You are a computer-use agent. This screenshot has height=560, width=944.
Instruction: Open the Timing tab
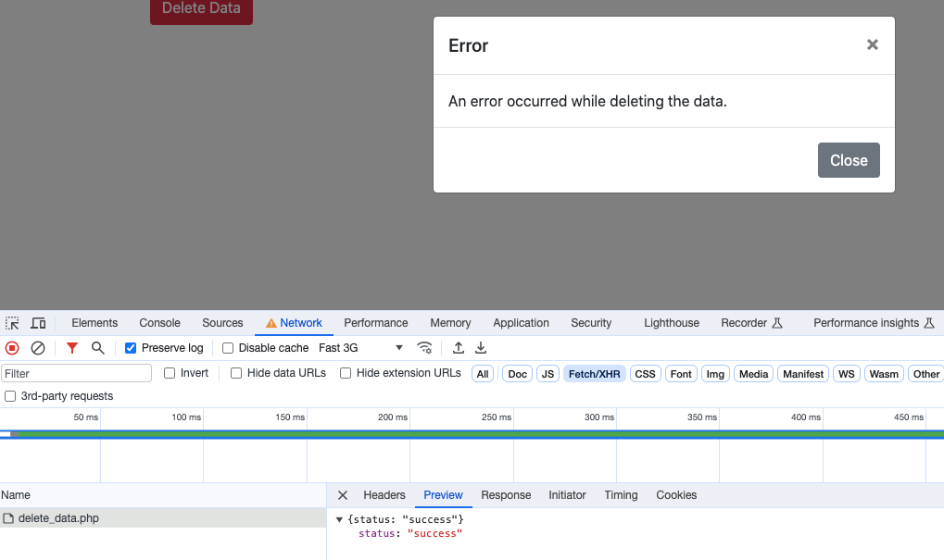(621, 495)
